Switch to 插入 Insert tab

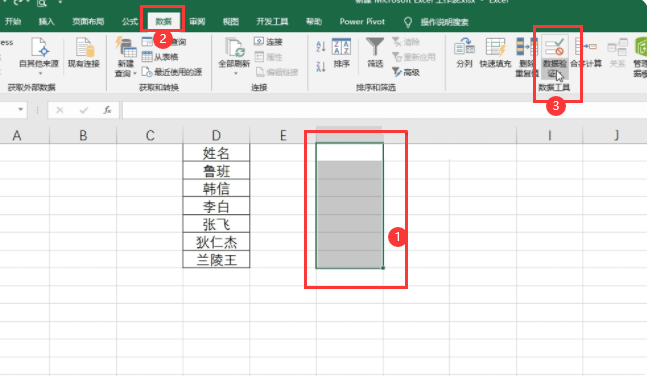pyautogui.click(x=46, y=22)
